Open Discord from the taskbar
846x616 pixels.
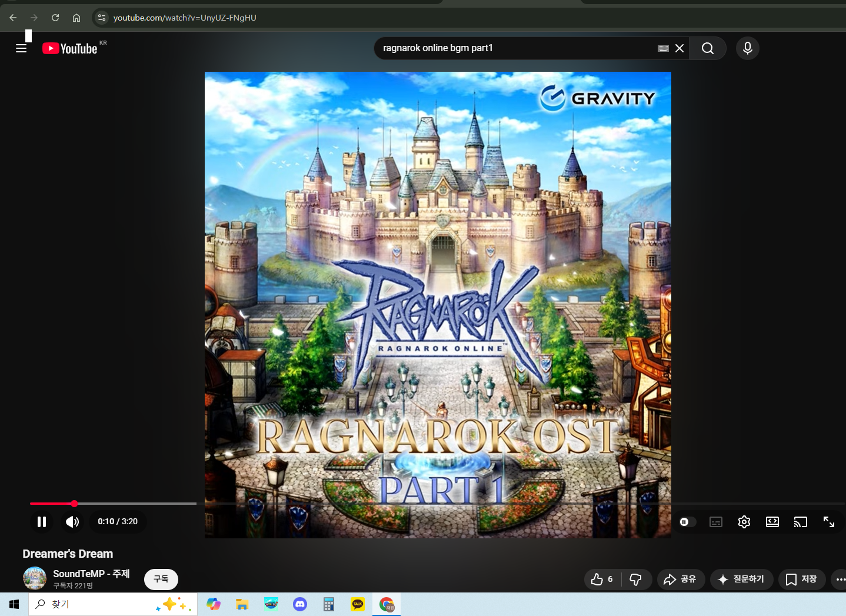(x=300, y=604)
